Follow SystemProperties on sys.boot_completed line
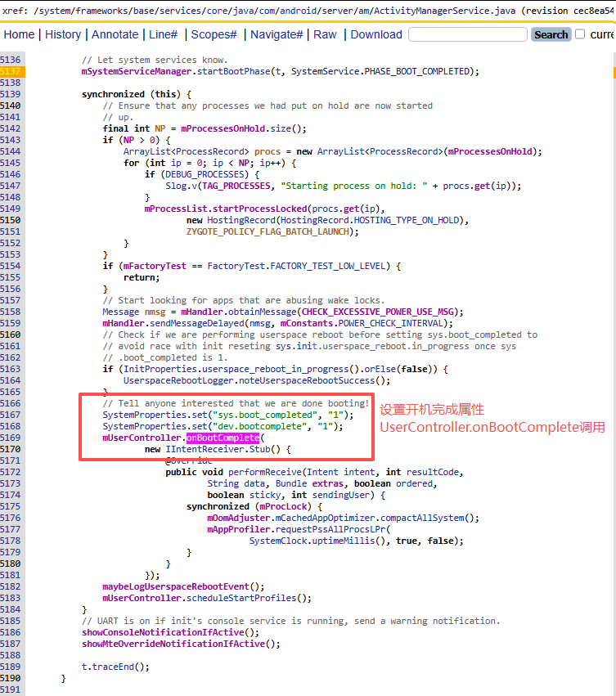 click(x=144, y=415)
